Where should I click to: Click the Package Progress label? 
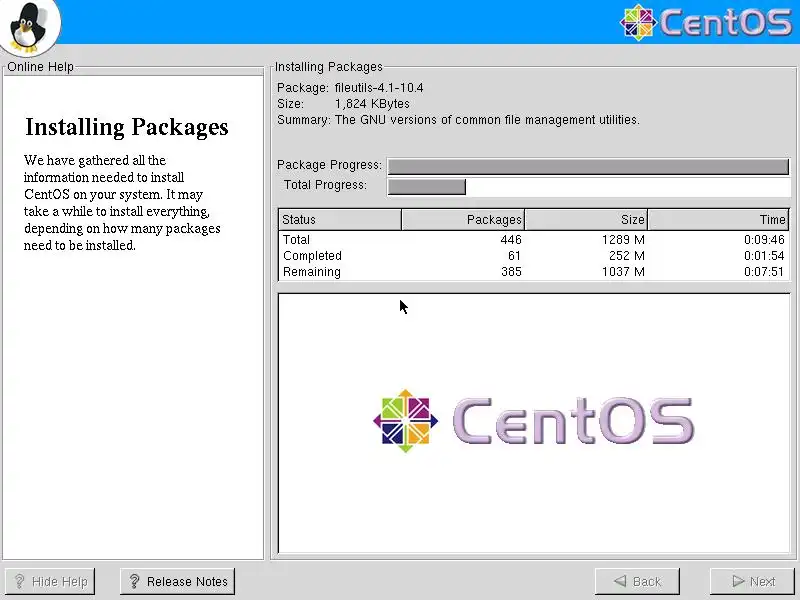pyautogui.click(x=329, y=165)
